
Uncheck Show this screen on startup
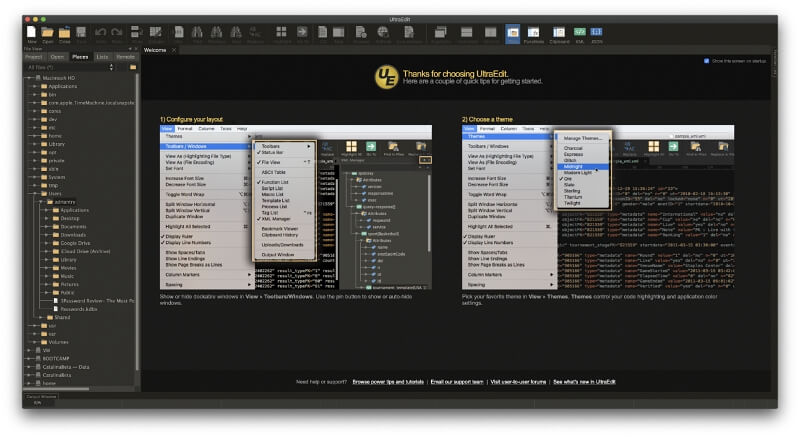(x=707, y=61)
